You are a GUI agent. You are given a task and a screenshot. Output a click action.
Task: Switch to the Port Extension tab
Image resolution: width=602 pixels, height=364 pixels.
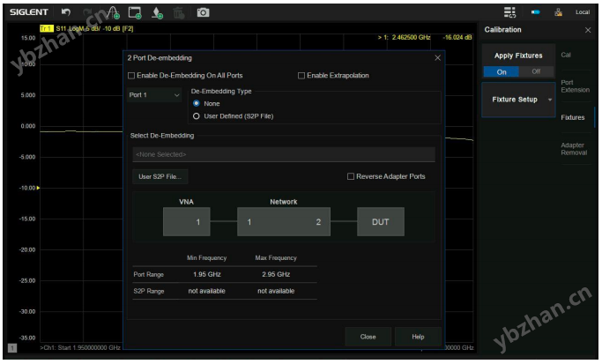coord(575,86)
